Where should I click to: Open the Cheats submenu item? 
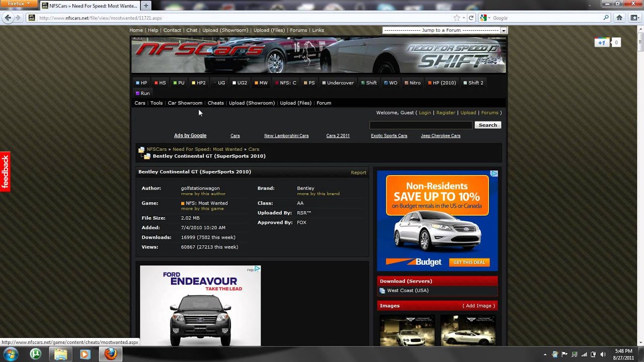tap(215, 103)
